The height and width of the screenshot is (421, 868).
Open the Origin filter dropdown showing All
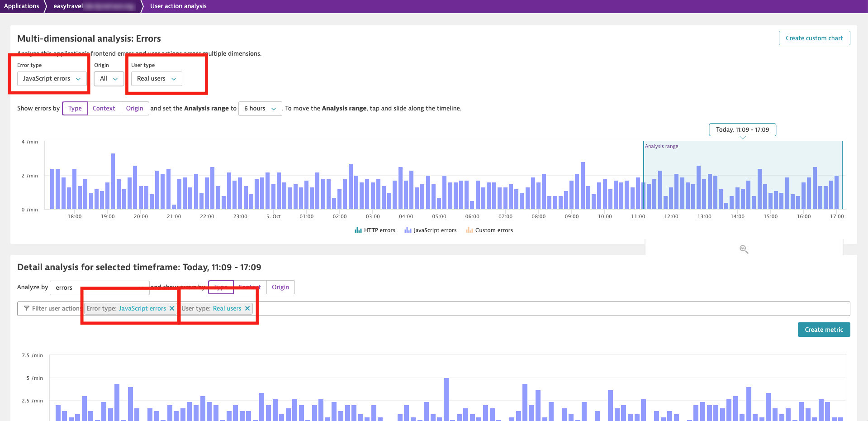coord(109,79)
